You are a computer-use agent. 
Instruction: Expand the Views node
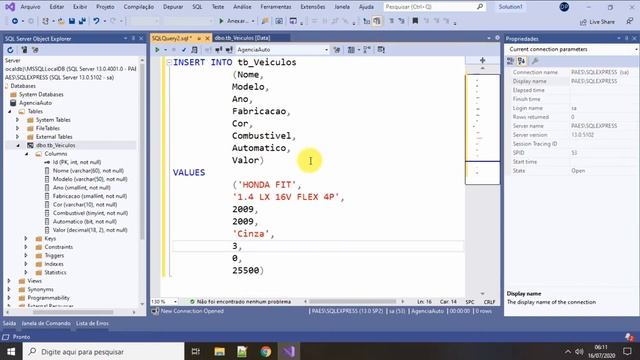point(9,281)
